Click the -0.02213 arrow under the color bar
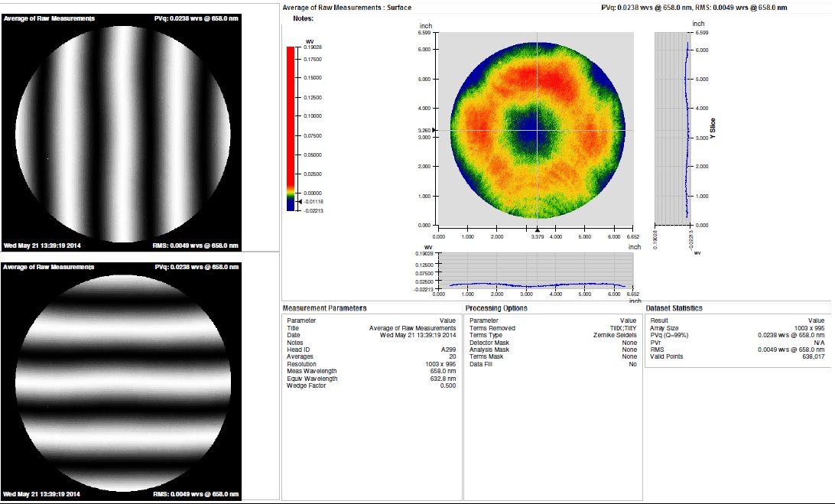The height and width of the screenshot is (504, 835). (301, 210)
